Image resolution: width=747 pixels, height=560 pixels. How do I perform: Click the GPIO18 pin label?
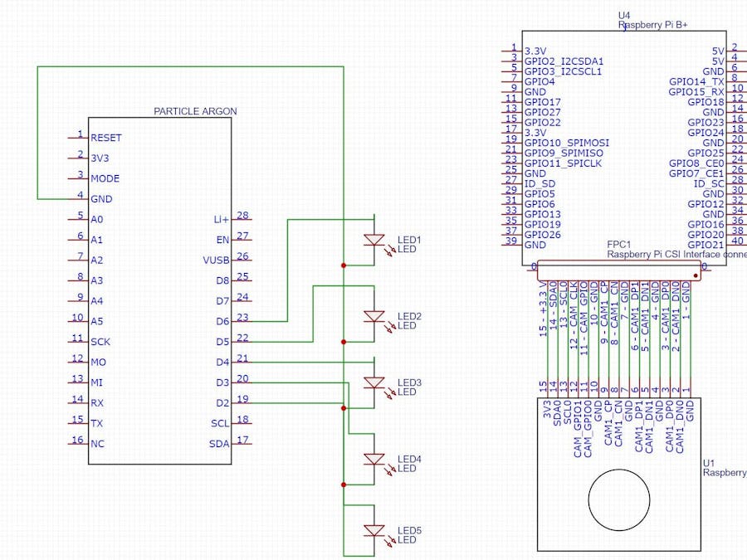pos(706,102)
